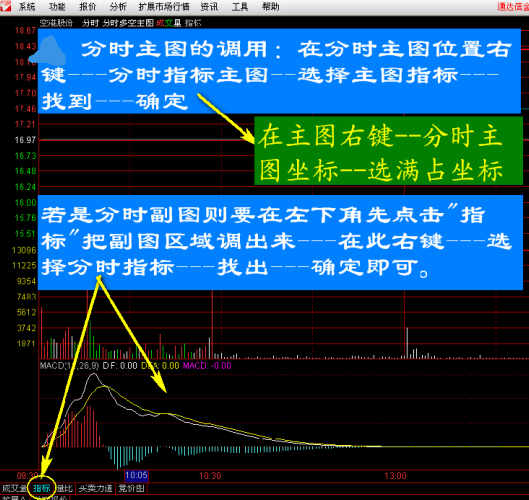This screenshot has width=529, height=500.
Task: Switch to the 量比 tab
Action: 64,488
